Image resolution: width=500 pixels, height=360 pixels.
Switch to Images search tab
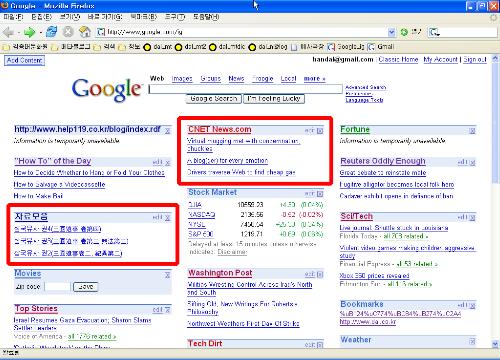(182, 79)
